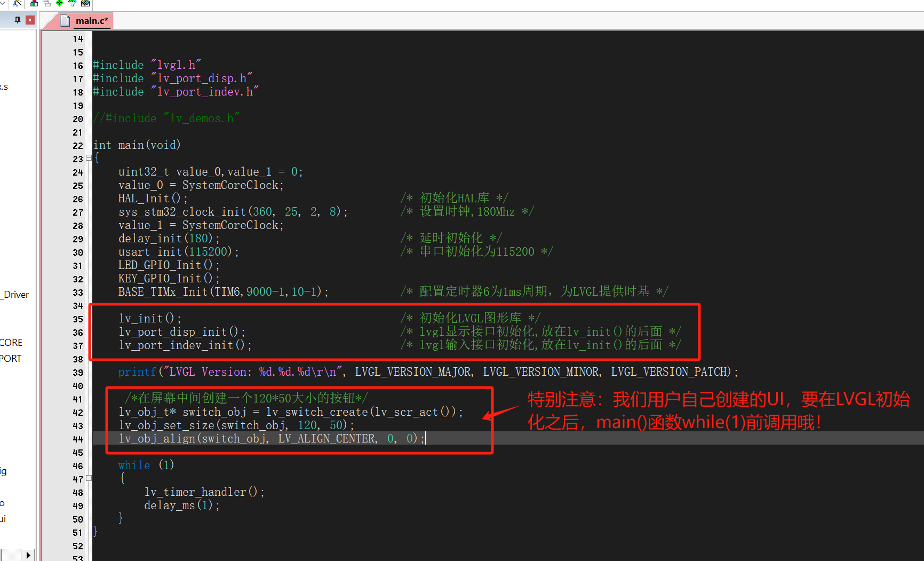This screenshot has width=924, height=561.
Task: Click the Select Software Packs funnel icon
Action: pos(73,3)
